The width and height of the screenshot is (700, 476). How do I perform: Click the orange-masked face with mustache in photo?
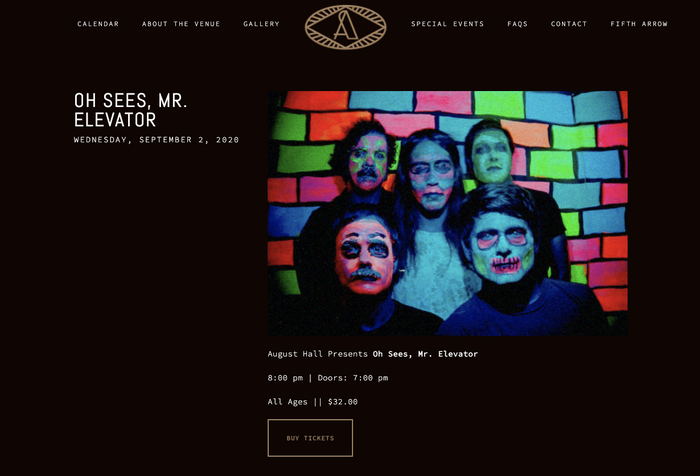pyautogui.click(x=365, y=255)
